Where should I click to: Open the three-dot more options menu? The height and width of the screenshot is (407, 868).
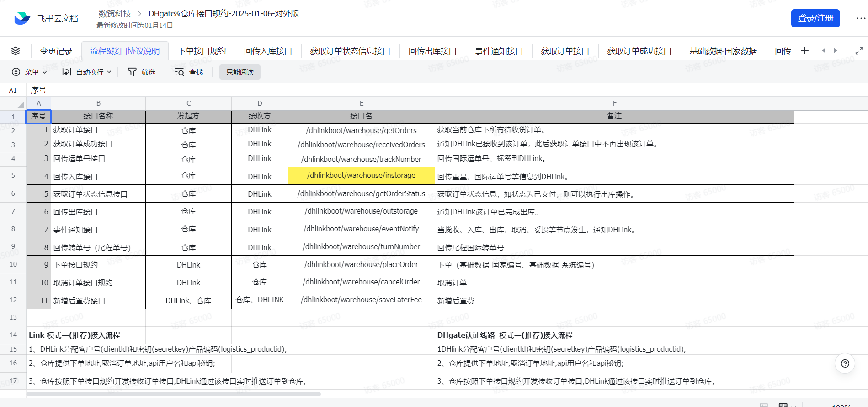pos(861,18)
